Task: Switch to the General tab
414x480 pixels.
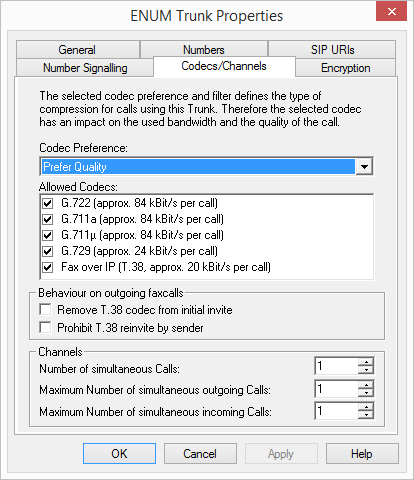Action: (77, 50)
